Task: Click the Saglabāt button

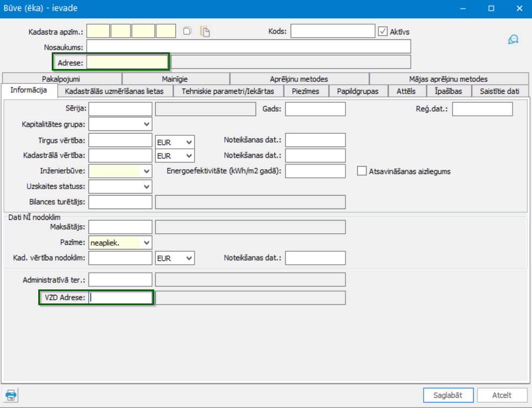Action: (x=448, y=395)
